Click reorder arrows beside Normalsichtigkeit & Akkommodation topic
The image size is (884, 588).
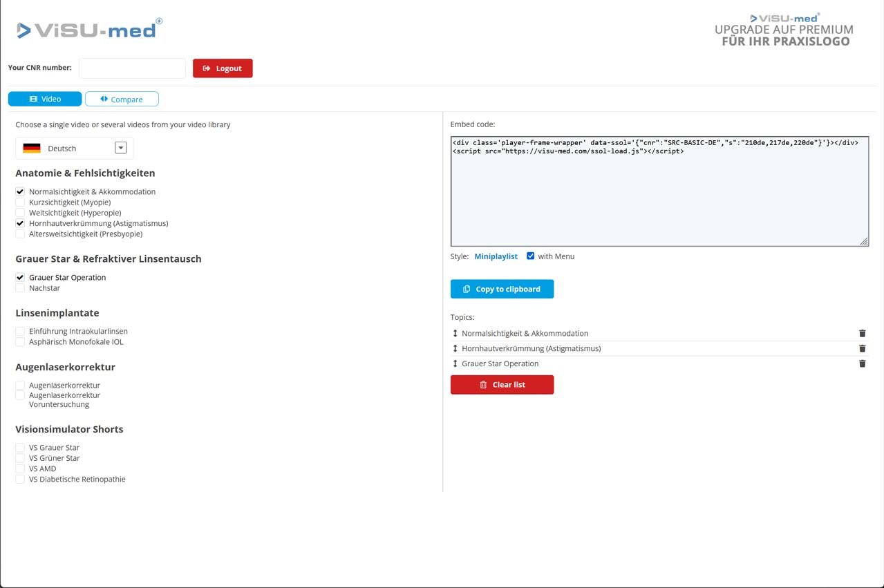click(x=455, y=333)
